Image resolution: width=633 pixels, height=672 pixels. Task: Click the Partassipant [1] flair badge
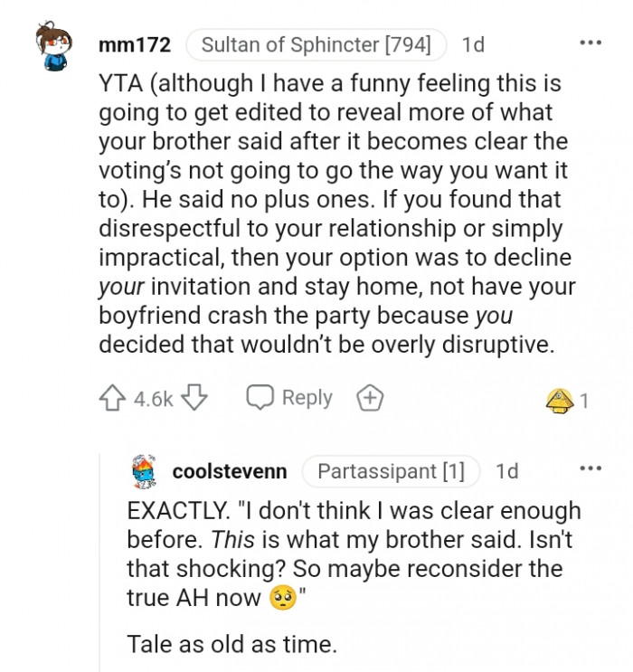coord(391,471)
